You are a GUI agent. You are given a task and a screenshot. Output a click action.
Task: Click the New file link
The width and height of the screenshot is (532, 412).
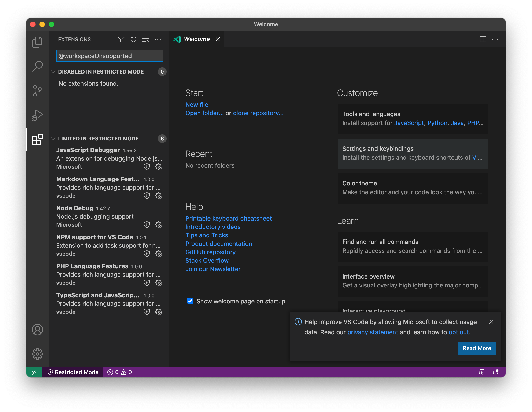pyautogui.click(x=197, y=104)
